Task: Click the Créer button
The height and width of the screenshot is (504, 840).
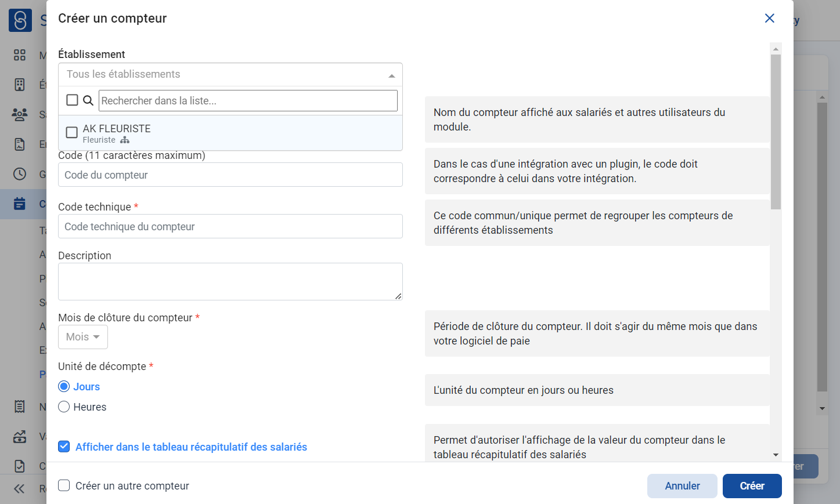Action: tap(752, 486)
